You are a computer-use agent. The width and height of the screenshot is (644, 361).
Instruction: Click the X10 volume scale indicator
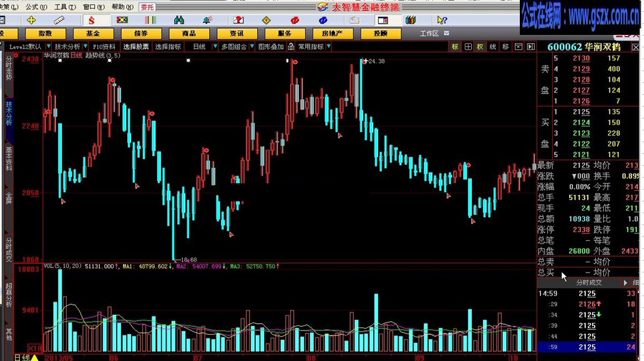click(x=34, y=349)
